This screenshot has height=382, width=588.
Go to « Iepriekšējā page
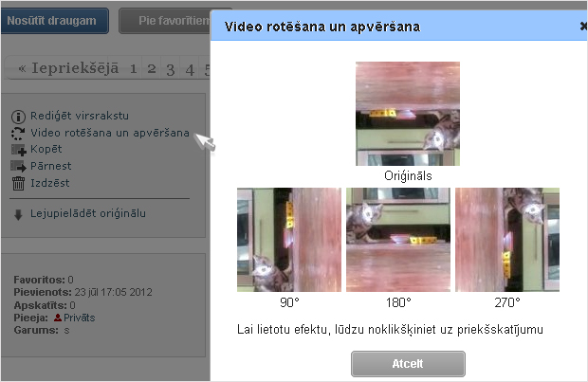(x=68, y=68)
